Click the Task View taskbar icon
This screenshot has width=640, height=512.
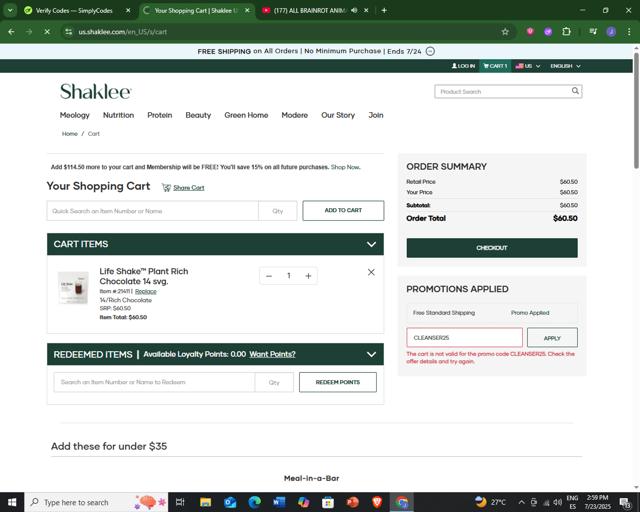point(180,502)
